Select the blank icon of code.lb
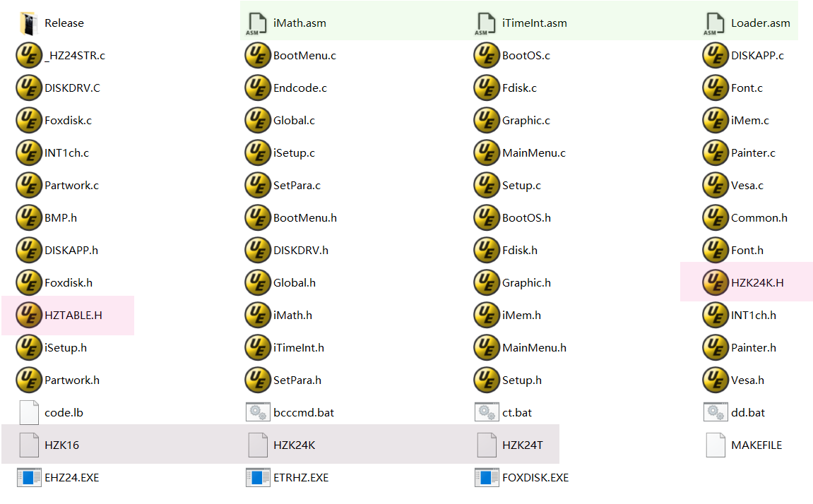The height and width of the screenshot is (504, 813). tap(29, 413)
